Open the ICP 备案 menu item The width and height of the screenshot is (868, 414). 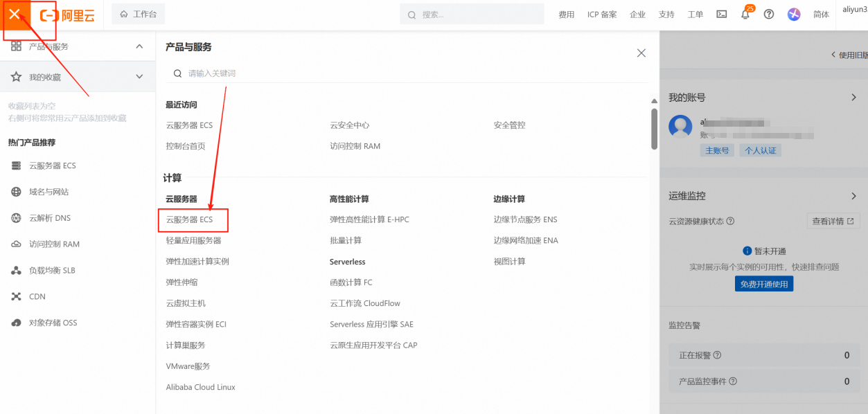[602, 15]
